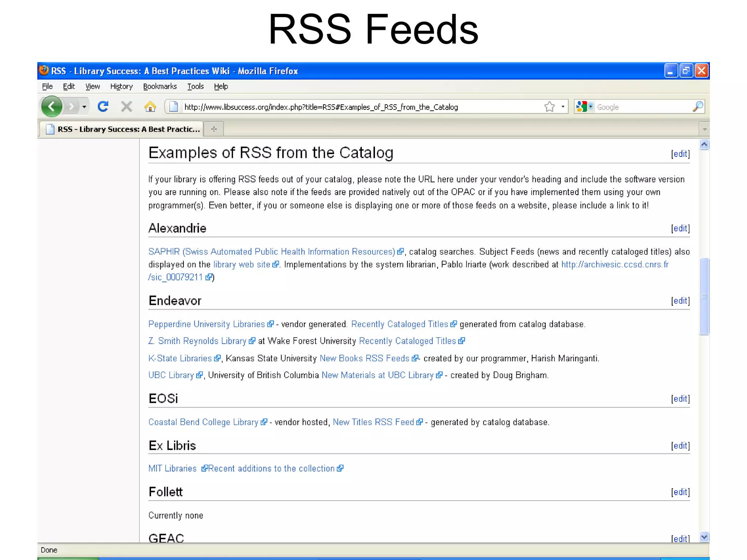Click the scrollbar up arrow
This screenshot has height=560, width=747.
(704, 145)
